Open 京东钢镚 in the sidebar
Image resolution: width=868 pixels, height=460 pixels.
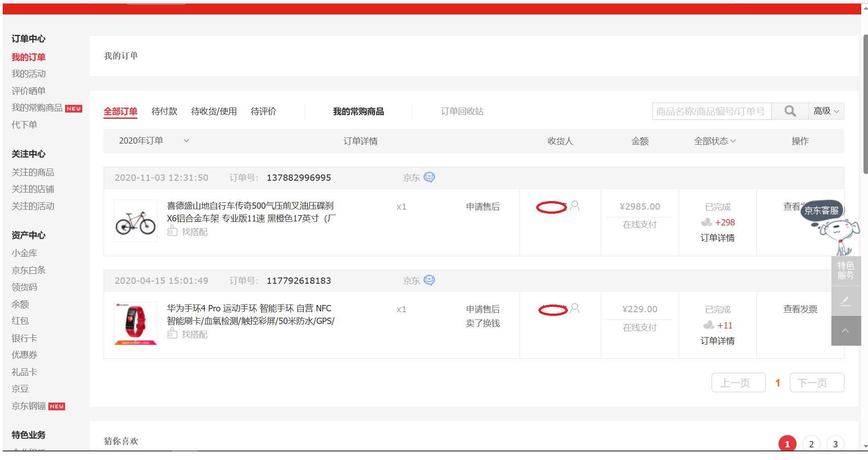pos(28,406)
